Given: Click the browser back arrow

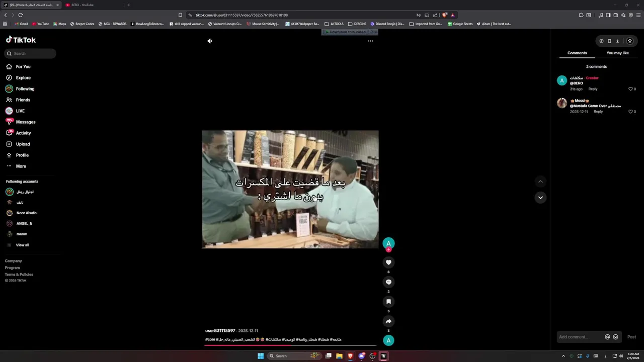Looking at the screenshot, I should [x=6, y=15].
